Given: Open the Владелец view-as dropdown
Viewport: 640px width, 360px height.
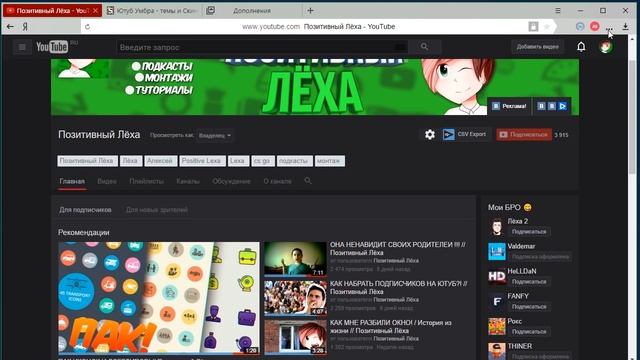Looking at the screenshot, I should point(215,135).
